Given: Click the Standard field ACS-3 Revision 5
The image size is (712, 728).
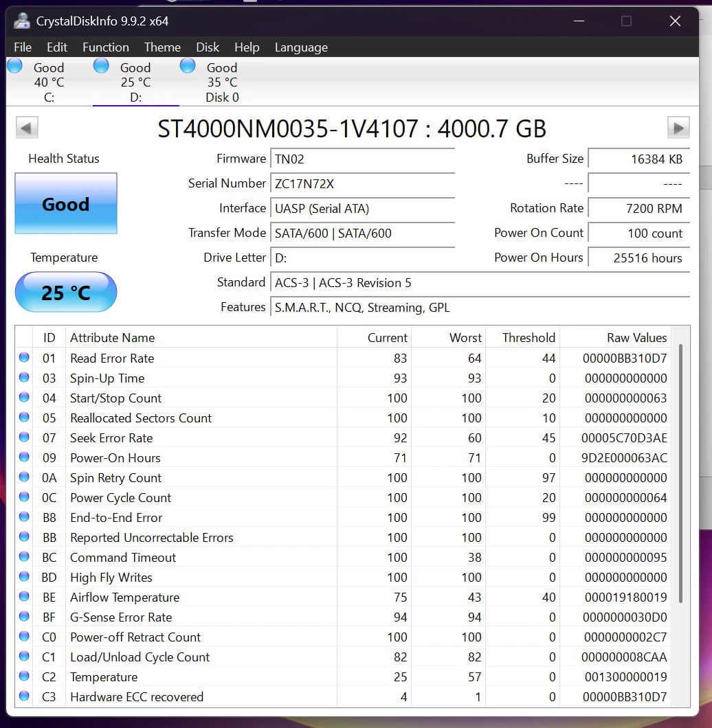Looking at the screenshot, I should (480, 283).
